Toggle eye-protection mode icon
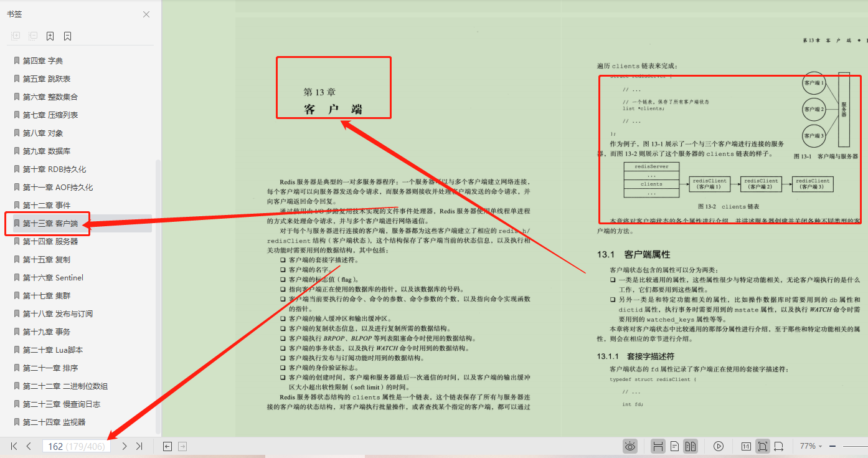868x458 pixels. (x=630, y=446)
